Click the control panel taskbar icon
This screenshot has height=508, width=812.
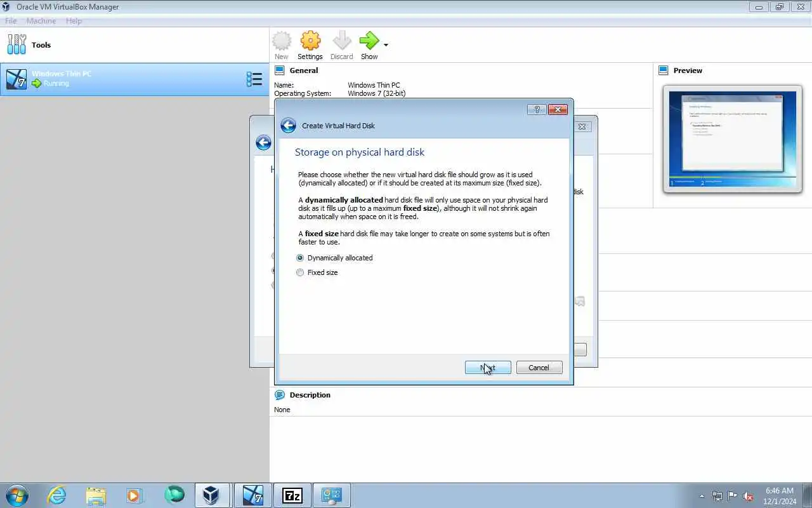coord(332,495)
